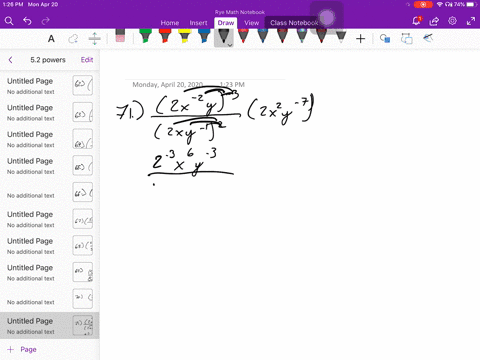Tap Edit in page list
Screen dimensions: 480x360
tap(87, 60)
